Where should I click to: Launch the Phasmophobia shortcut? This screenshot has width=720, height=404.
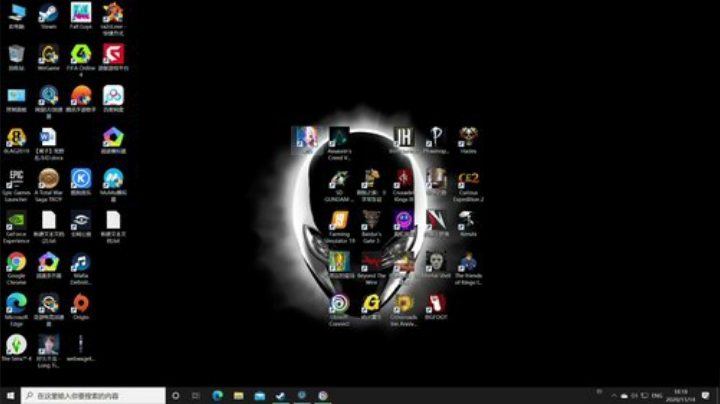[x=436, y=140]
